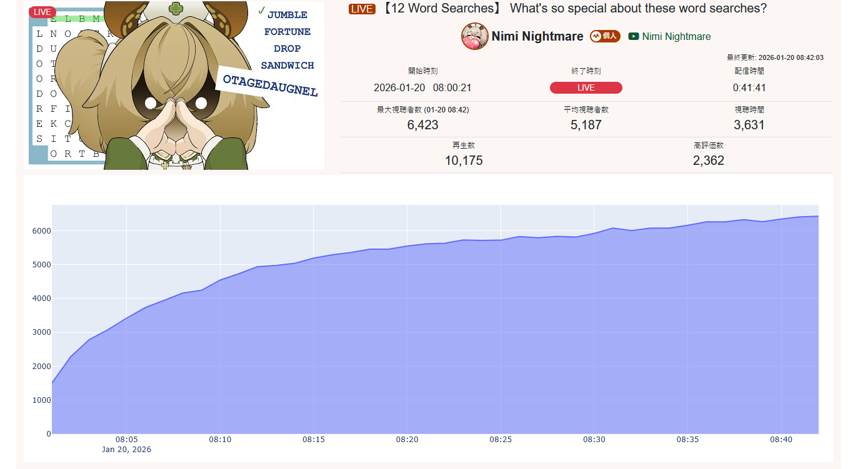This screenshot has width=868, height=469.
Task: Click the '08:40' tick on the chart x-axis
Action: click(x=781, y=440)
